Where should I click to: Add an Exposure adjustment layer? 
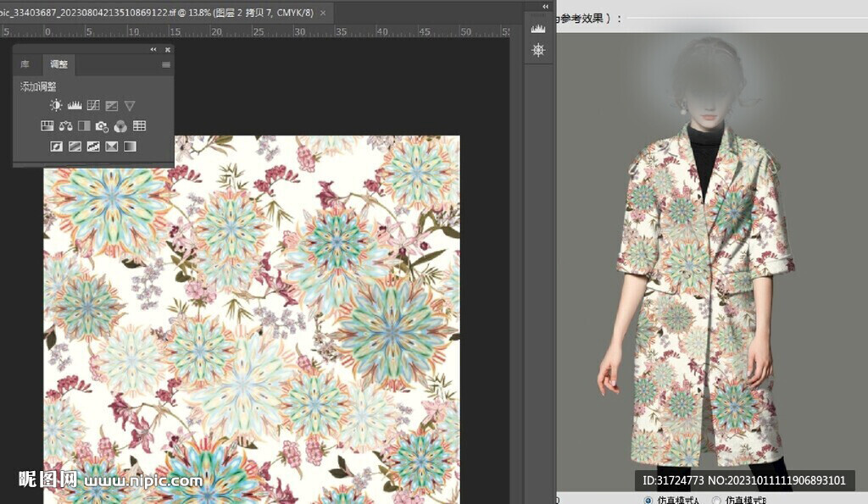[x=111, y=106]
